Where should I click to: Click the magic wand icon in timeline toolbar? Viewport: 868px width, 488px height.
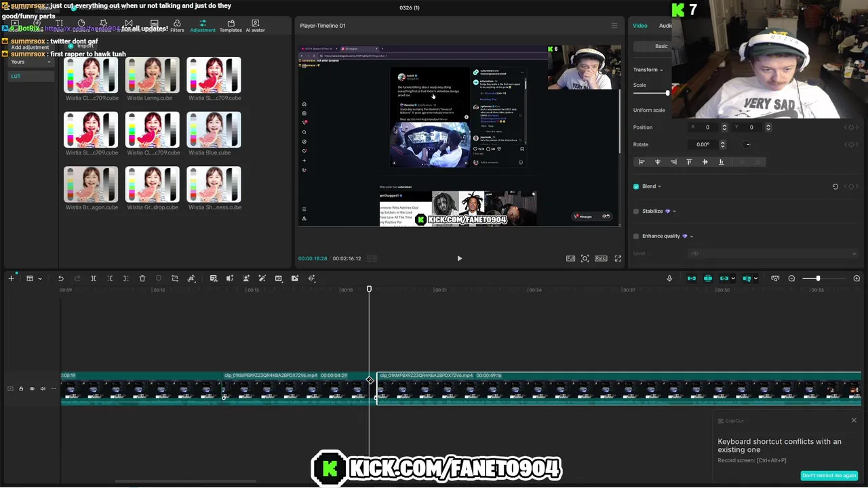point(262,279)
